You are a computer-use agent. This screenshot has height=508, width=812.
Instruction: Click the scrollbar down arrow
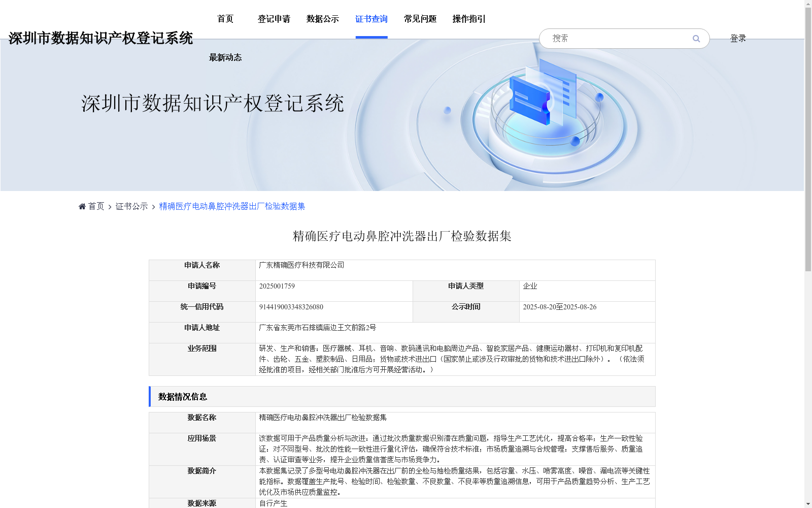pyautogui.click(x=808, y=504)
